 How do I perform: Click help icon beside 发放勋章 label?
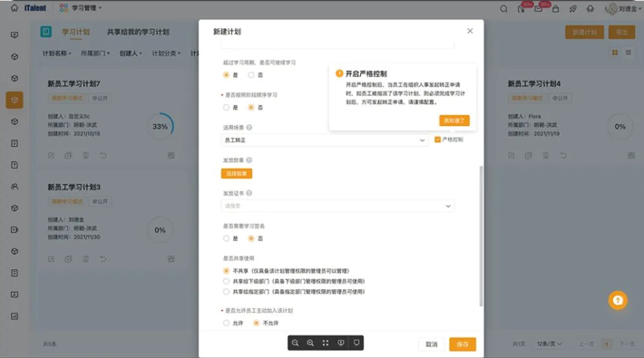(x=249, y=160)
